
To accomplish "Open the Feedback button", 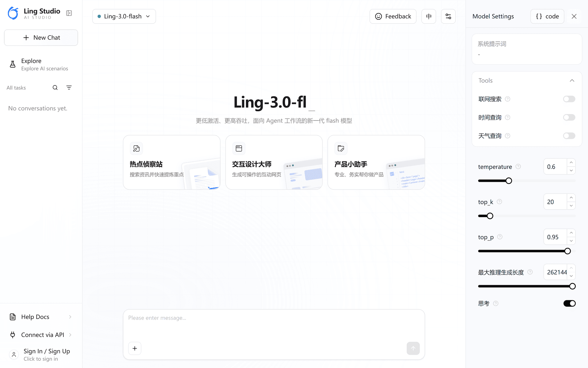I will [x=393, y=16].
